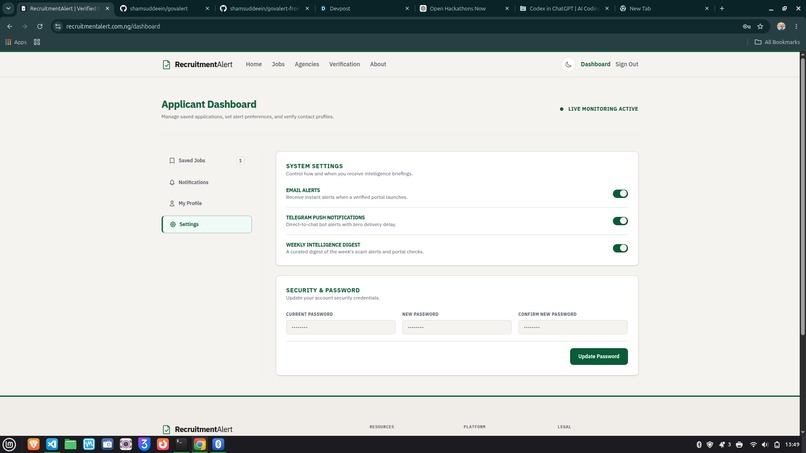Open Chrome three-dot menu
Image resolution: width=806 pixels, height=453 pixels.
click(796, 26)
